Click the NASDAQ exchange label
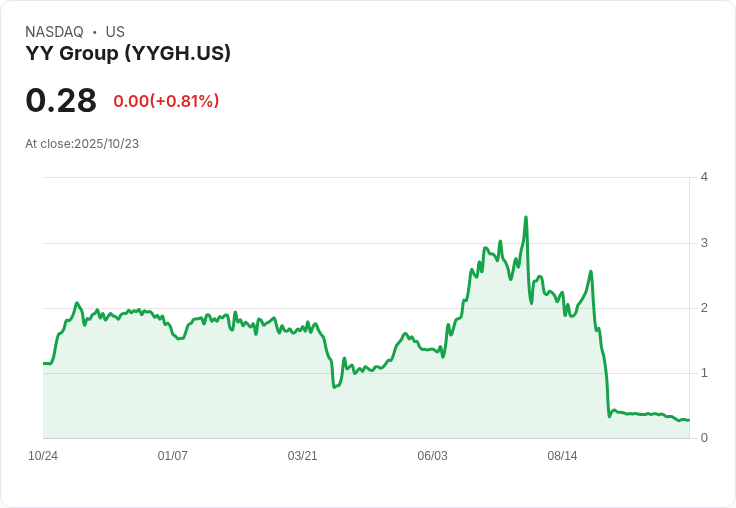The width and height of the screenshot is (736, 508). [54, 32]
